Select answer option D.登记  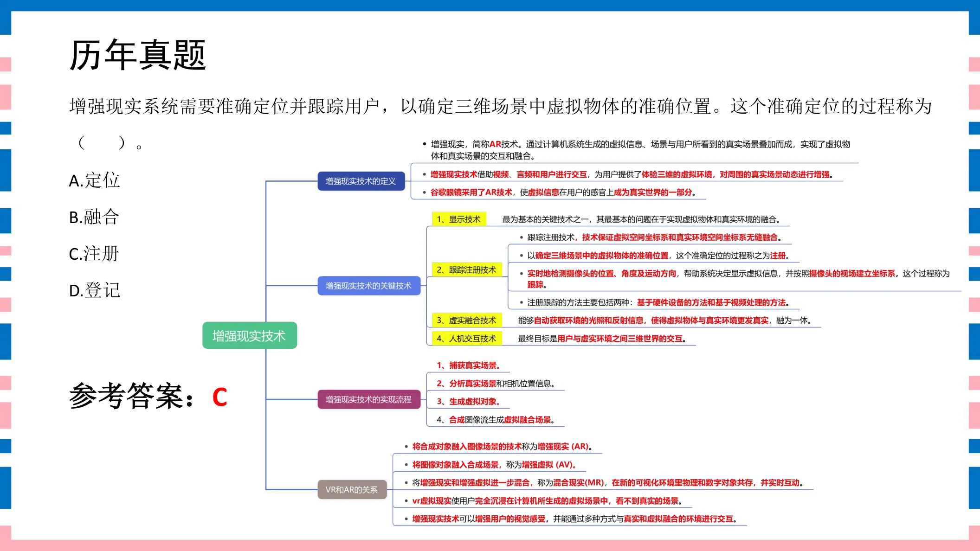coord(95,290)
